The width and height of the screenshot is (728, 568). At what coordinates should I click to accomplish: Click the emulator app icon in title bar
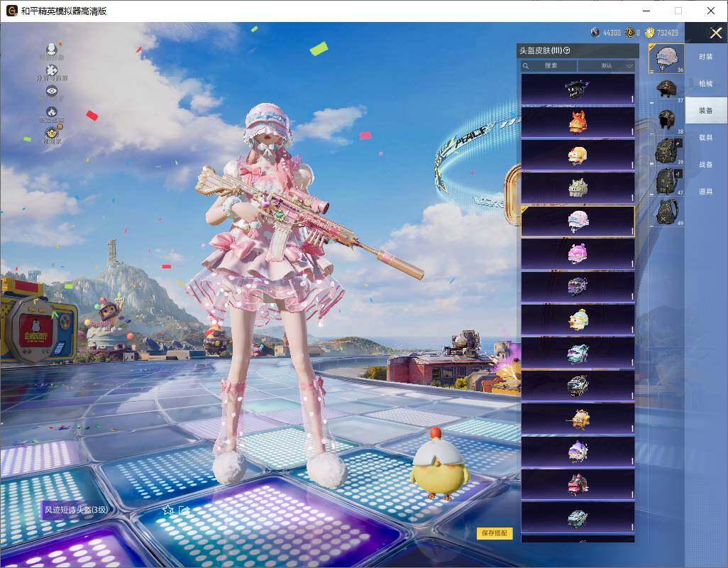tap(11, 11)
